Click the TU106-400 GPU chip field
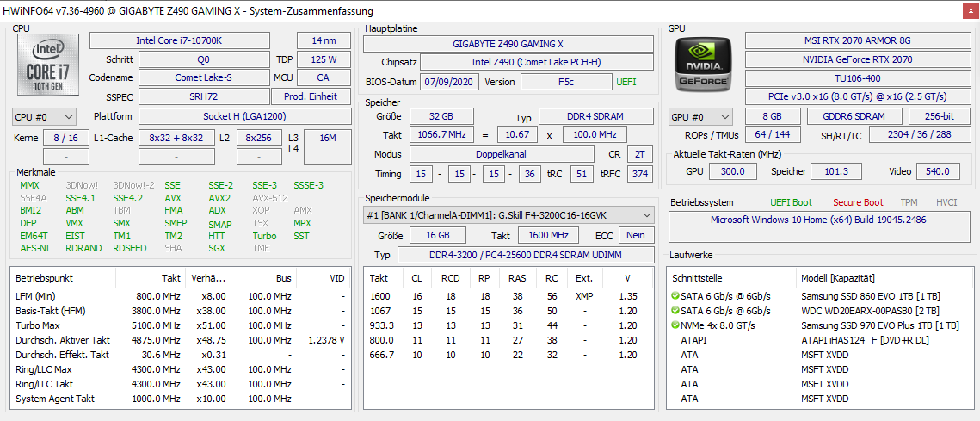This screenshot has height=421, width=980. (x=857, y=78)
